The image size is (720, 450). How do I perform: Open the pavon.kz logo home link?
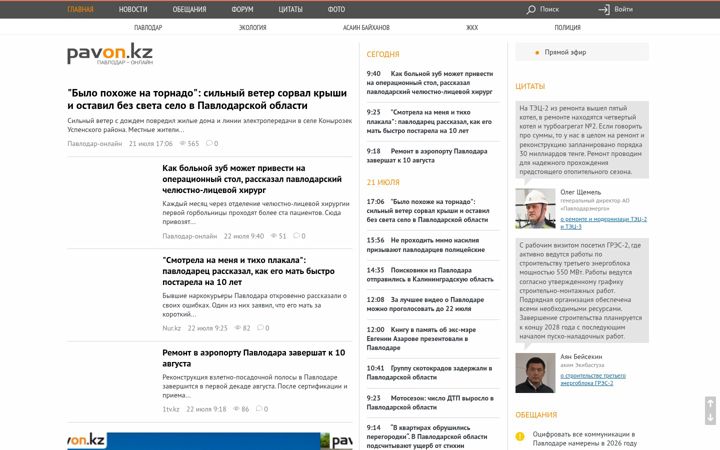110,54
